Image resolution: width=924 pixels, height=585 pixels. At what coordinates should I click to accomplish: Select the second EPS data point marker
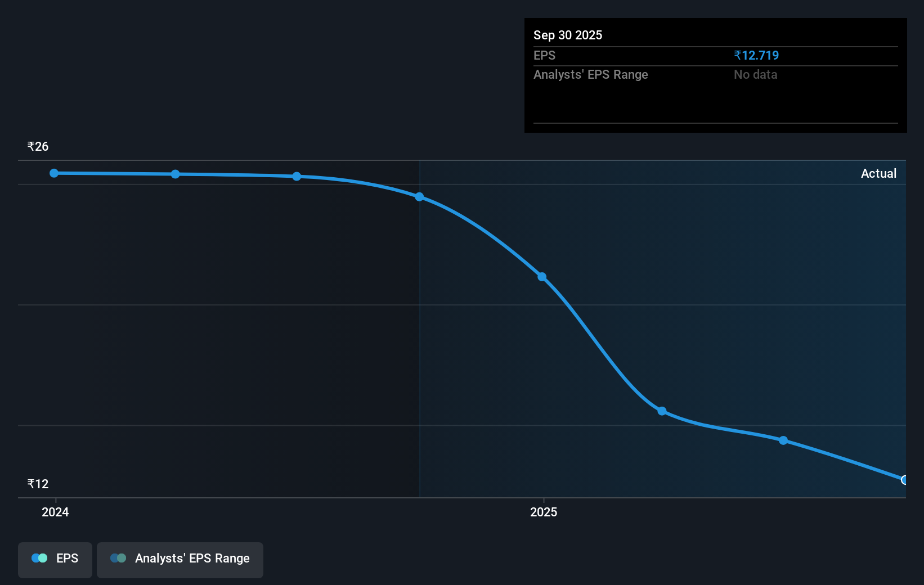coord(175,174)
